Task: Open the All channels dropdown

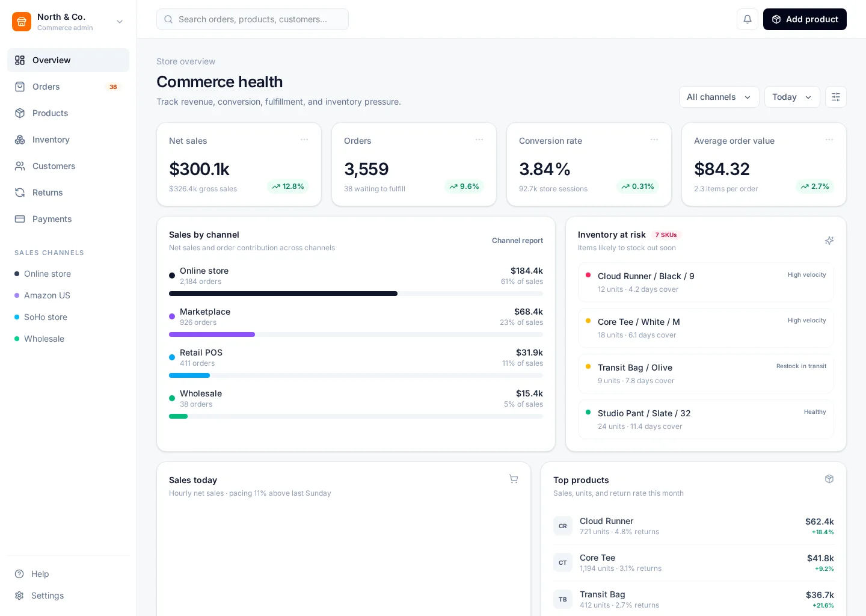Action: pyautogui.click(x=719, y=97)
